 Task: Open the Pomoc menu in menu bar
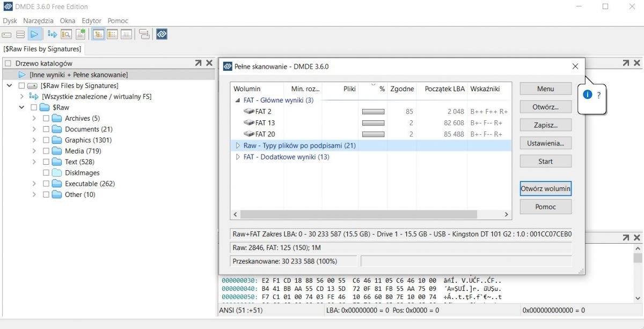tap(118, 21)
